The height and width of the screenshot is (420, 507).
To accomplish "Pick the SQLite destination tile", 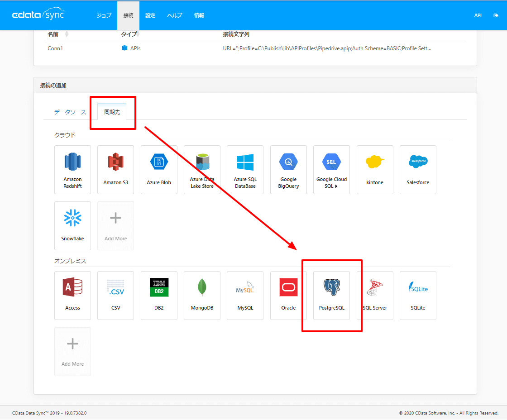I will click(x=418, y=295).
